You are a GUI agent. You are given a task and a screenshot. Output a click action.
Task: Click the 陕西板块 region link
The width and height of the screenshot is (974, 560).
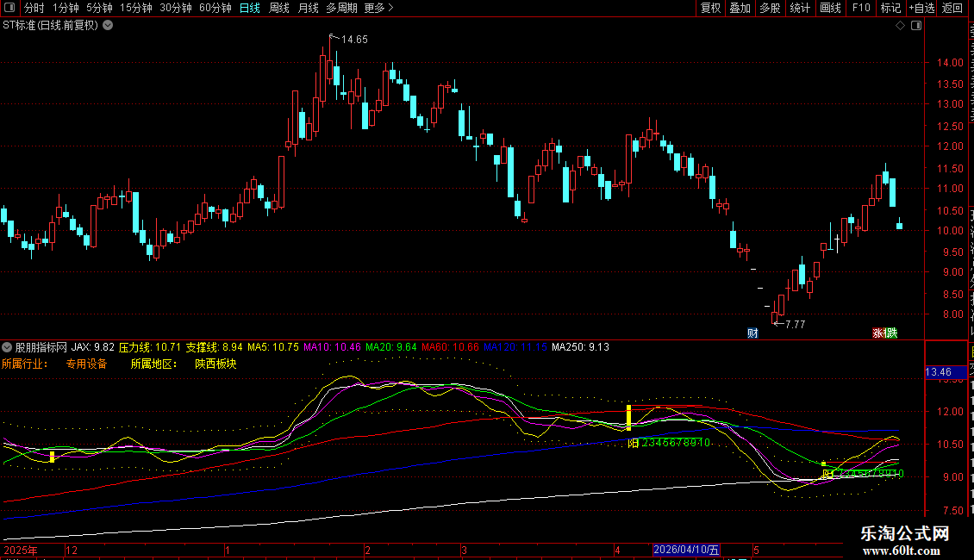pyautogui.click(x=215, y=364)
